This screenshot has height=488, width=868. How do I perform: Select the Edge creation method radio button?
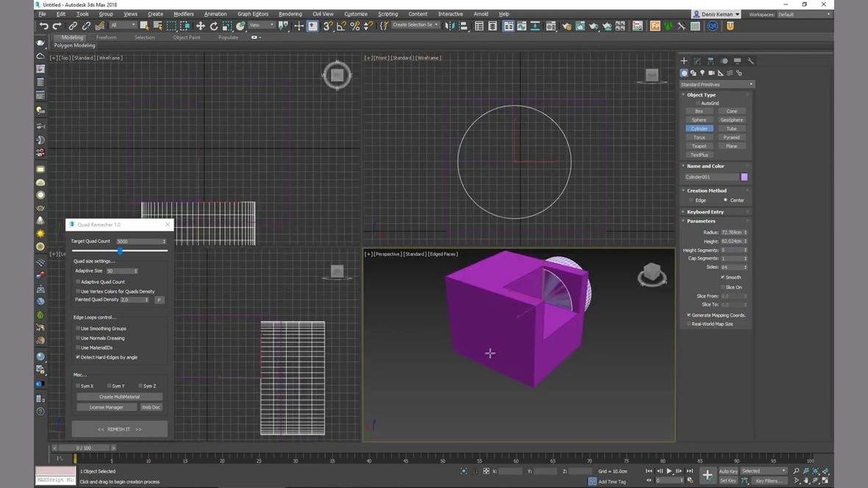pos(691,200)
